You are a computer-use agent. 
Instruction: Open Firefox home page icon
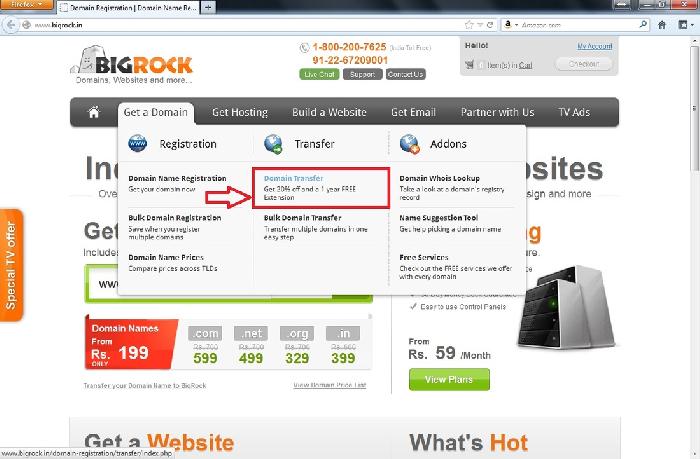click(x=662, y=25)
